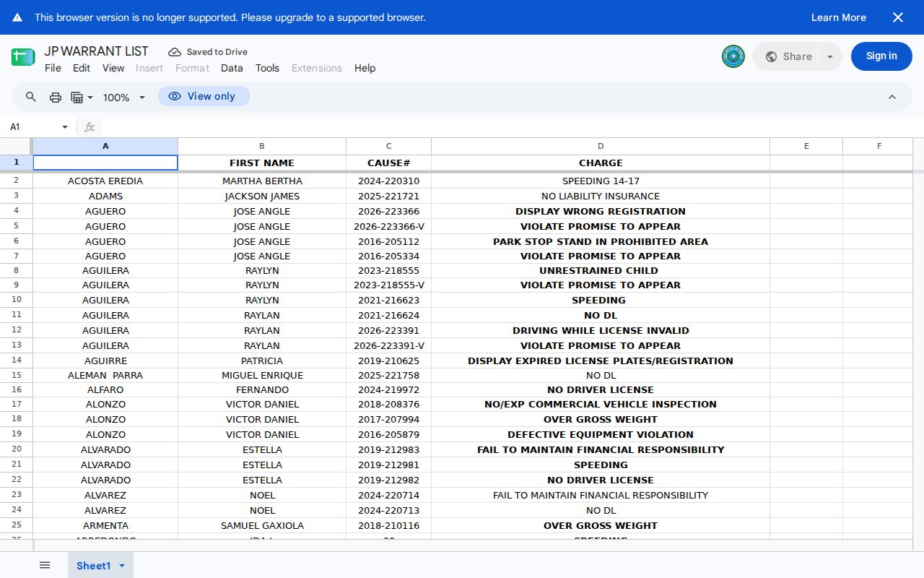The height and width of the screenshot is (578, 924).
Task: Dismiss the unsupported browser banner
Action: [x=898, y=17]
